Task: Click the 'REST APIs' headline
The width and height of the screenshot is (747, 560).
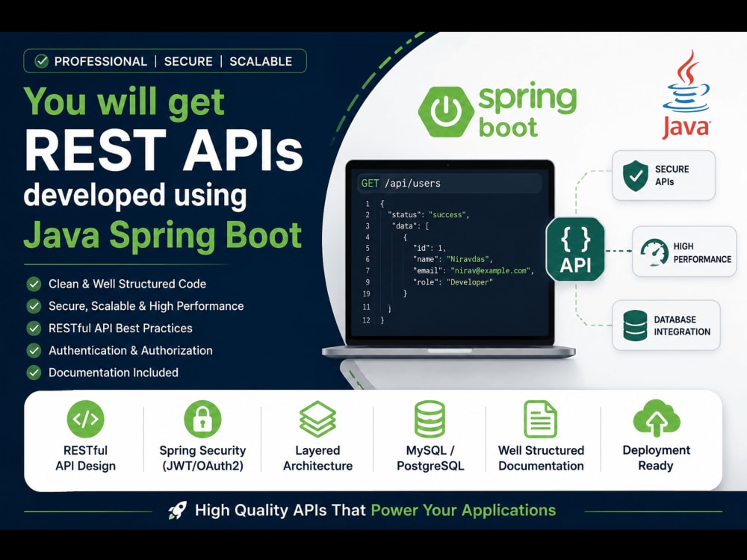Action: [164, 150]
